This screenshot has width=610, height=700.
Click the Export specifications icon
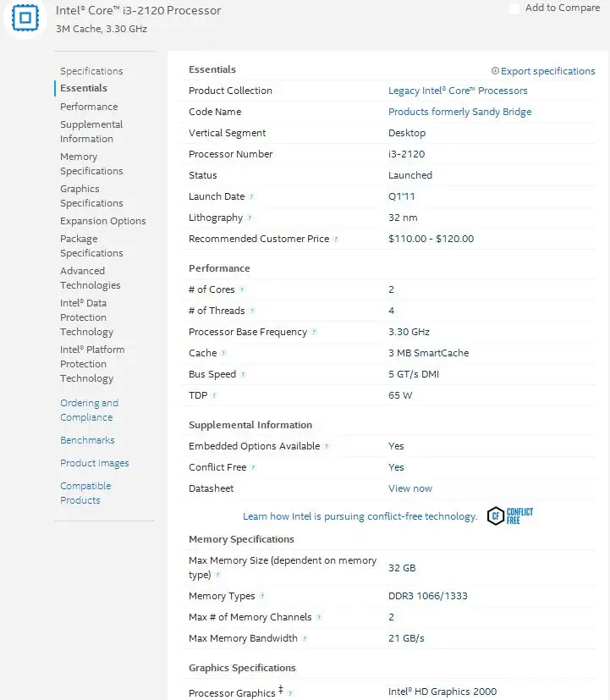pos(493,71)
